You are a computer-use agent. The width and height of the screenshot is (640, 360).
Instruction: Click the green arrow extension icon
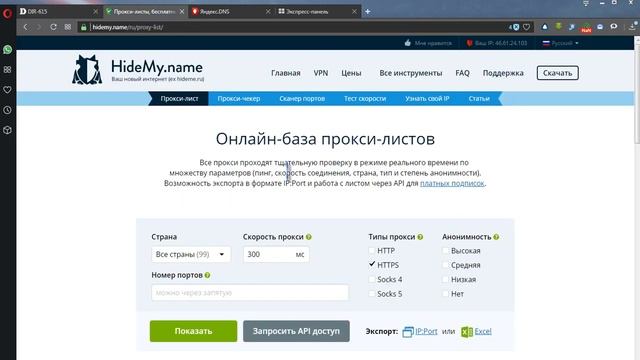coord(558,27)
